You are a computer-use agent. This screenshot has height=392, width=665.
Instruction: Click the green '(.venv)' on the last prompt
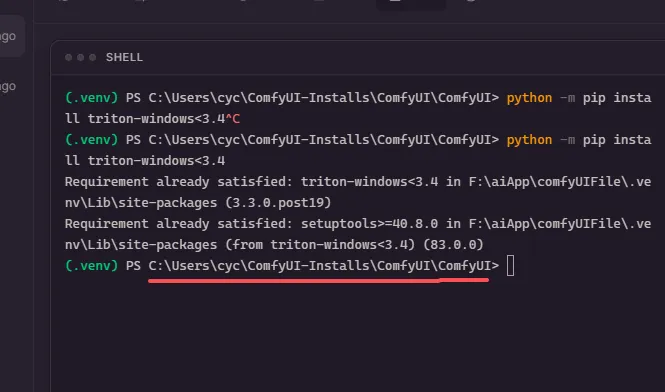pos(91,266)
